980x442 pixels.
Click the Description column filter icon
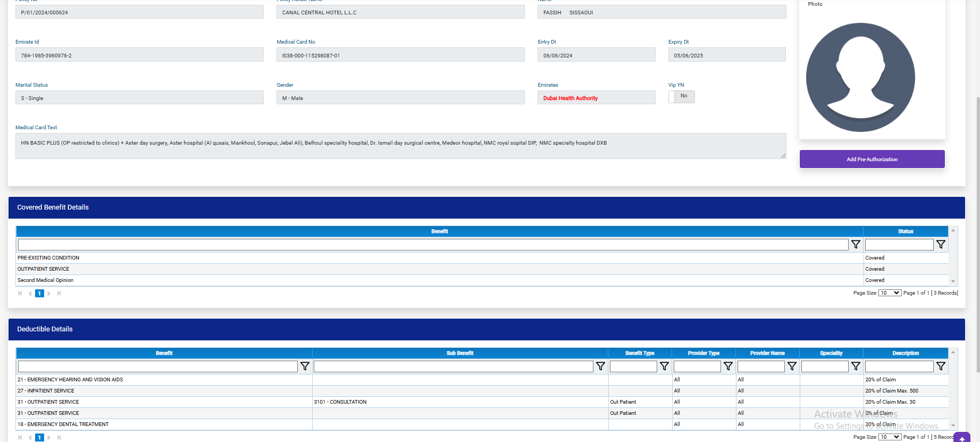tap(941, 366)
